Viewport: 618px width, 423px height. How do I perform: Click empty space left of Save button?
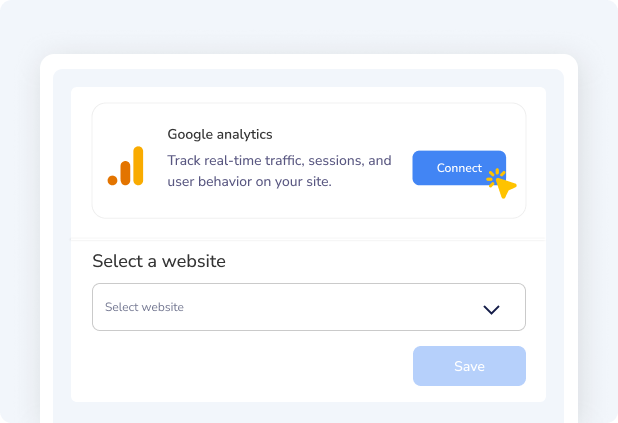250,366
